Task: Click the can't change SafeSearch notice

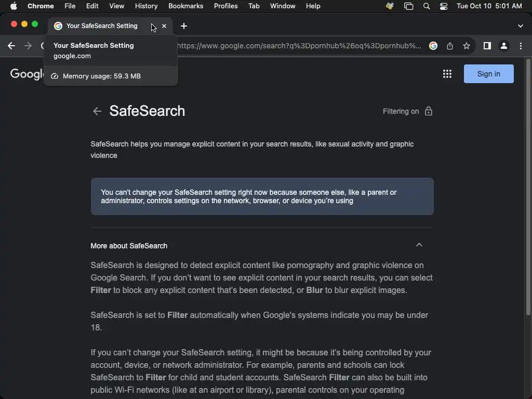Action: [262, 196]
